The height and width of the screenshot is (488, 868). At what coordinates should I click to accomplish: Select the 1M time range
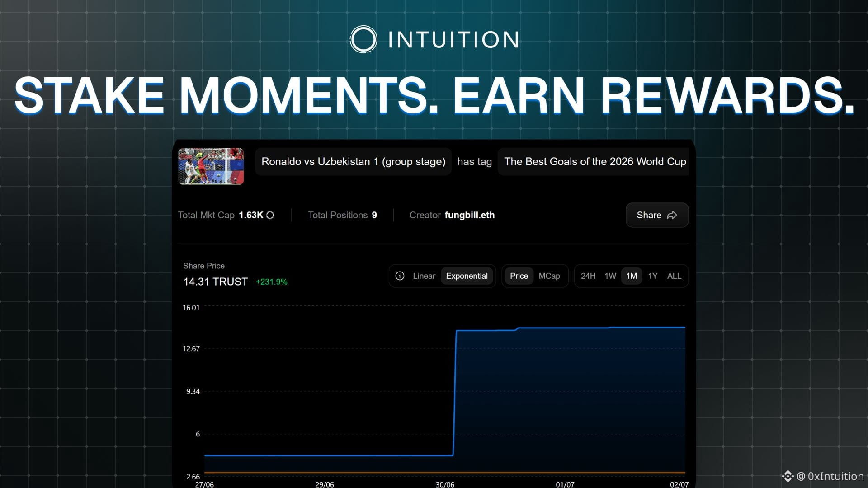coord(632,276)
